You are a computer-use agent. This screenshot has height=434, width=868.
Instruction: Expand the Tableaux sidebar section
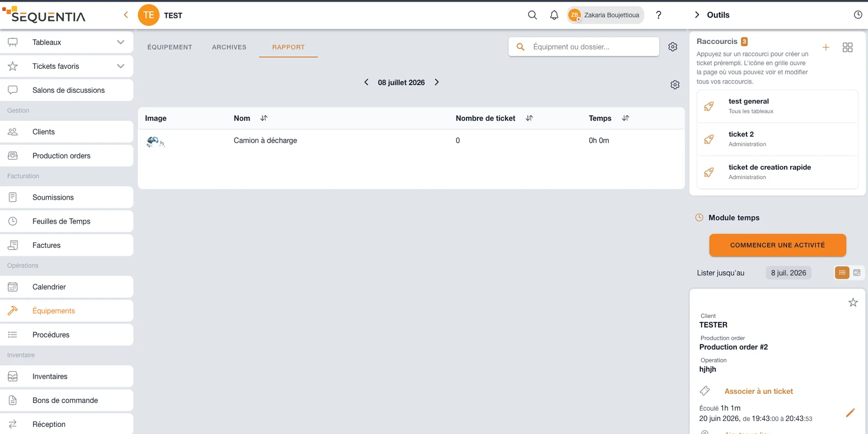pyautogui.click(x=67, y=42)
